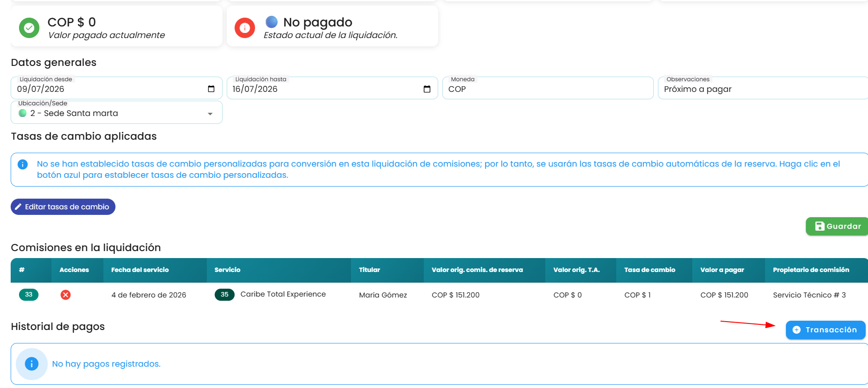The width and height of the screenshot is (868, 388).
Task: Click Editar tasas de cambio button
Action: 63,207
